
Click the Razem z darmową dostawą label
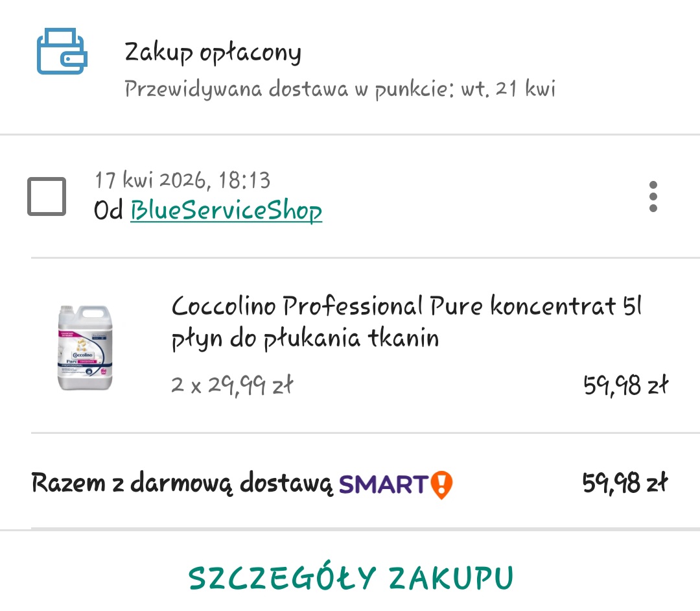[x=182, y=484]
